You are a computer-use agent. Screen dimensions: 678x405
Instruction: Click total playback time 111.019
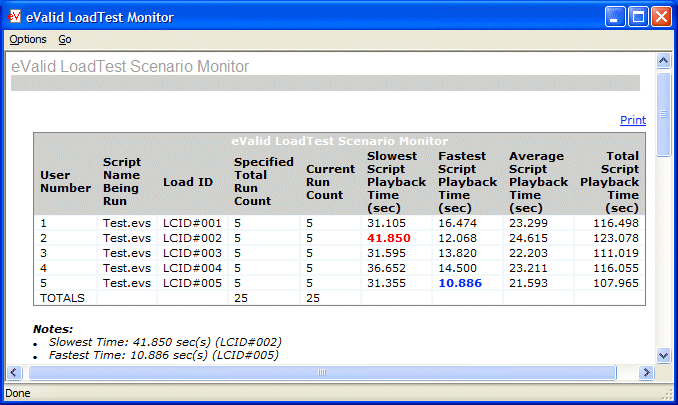pos(616,253)
